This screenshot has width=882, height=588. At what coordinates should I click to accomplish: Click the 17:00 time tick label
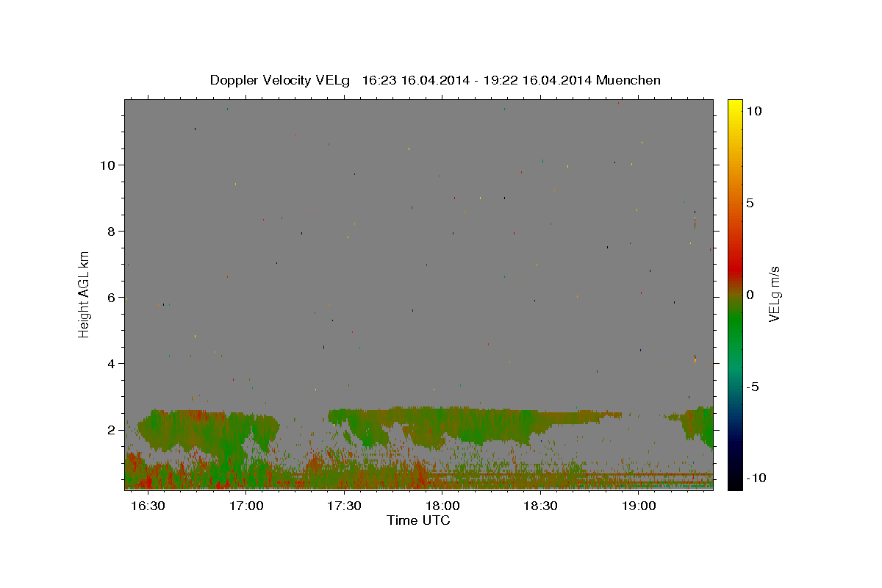(x=246, y=506)
